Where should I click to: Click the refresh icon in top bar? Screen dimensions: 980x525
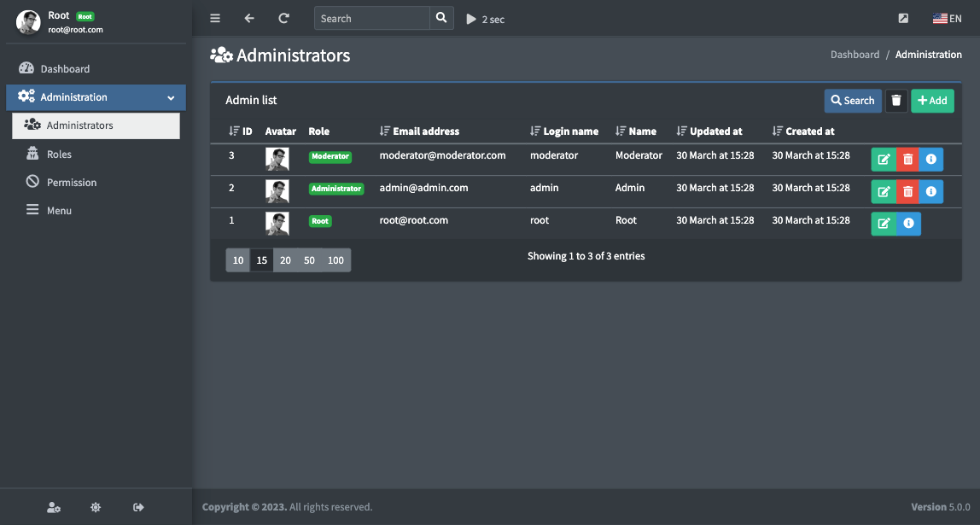(x=283, y=19)
